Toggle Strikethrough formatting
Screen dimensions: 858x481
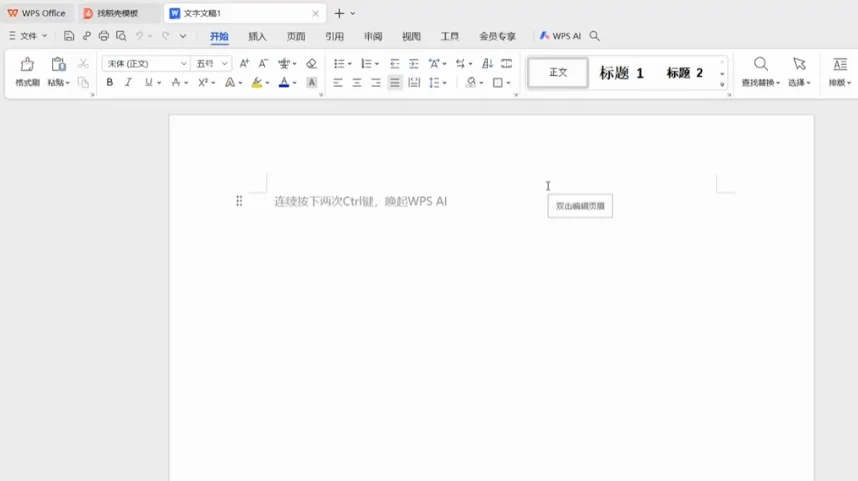175,83
